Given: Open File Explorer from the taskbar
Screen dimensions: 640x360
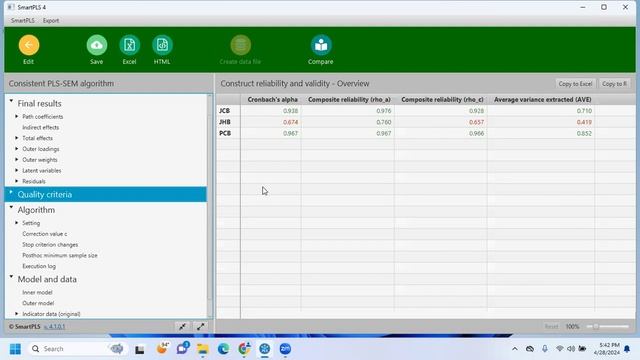Looking at the screenshot, I should click(202, 349).
